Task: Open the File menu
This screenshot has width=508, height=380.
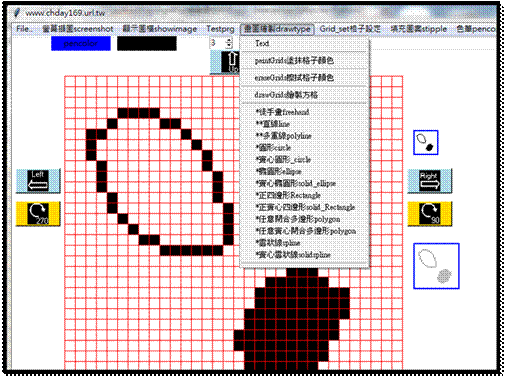Action: coord(24,29)
